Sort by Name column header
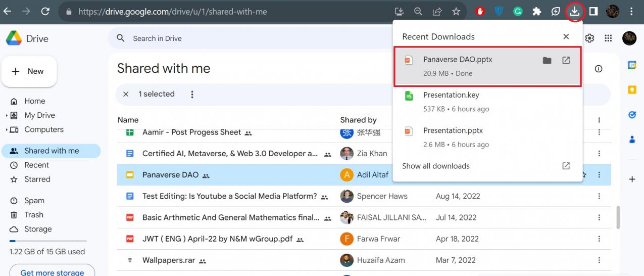The width and height of the screenshot is (644, 276). pyautogui.click(x=128, y=120)
